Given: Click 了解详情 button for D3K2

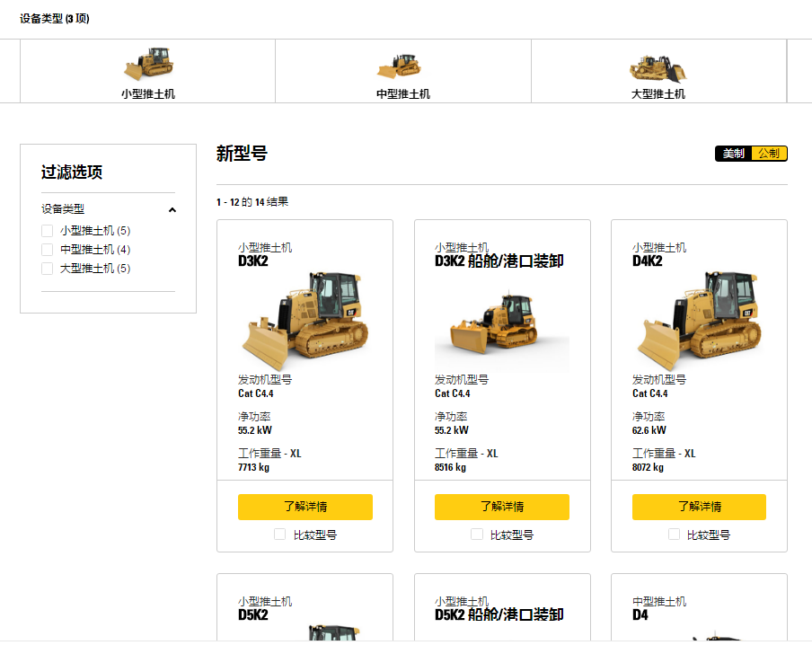Looking at the screenshot, I should click(305, 507).
